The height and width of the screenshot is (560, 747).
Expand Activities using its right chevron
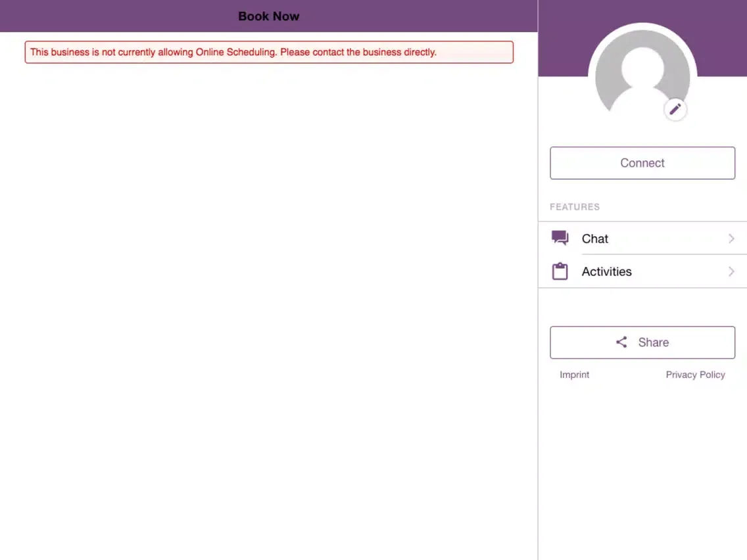(x=731, y=271)
